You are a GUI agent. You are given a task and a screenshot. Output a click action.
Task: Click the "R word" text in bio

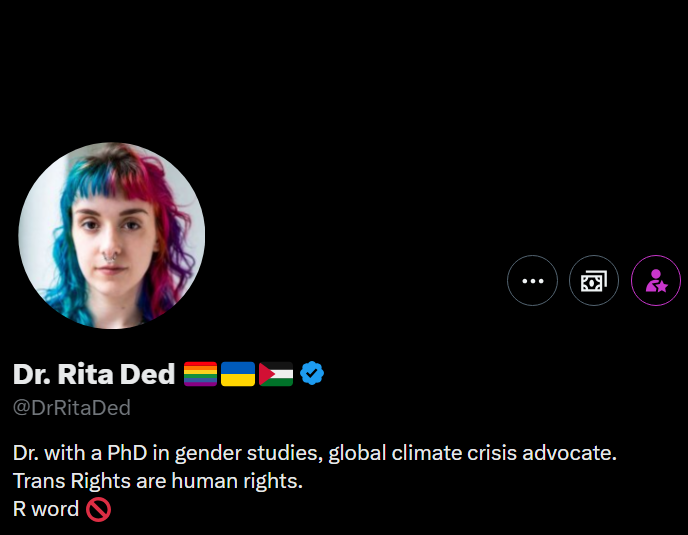click(x=46, y=509)
